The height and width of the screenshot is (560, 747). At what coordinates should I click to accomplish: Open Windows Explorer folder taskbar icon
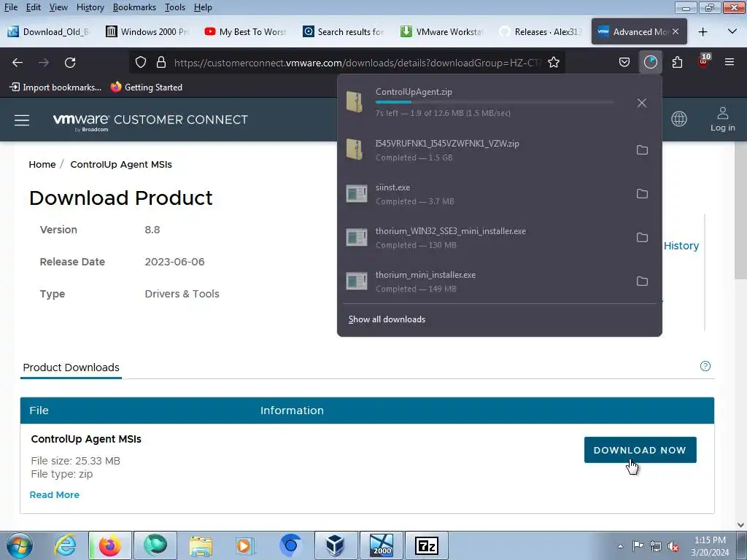[201, 545]
